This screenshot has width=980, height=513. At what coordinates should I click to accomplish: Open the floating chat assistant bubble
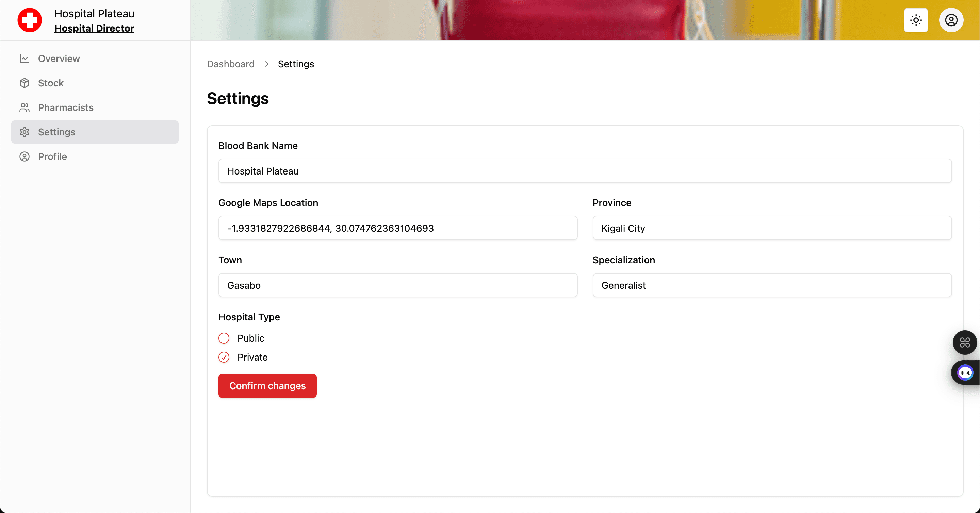[x=965, y=373]
